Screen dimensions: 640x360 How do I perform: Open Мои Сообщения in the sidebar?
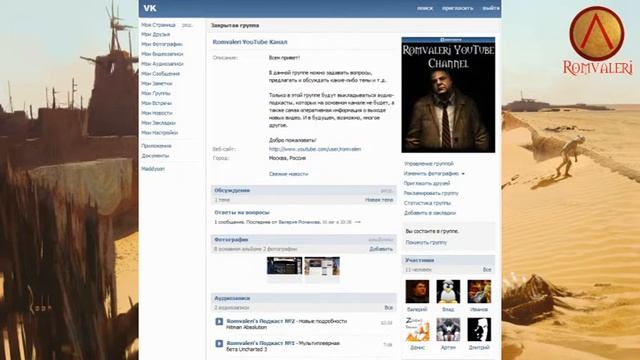(160, 74)
